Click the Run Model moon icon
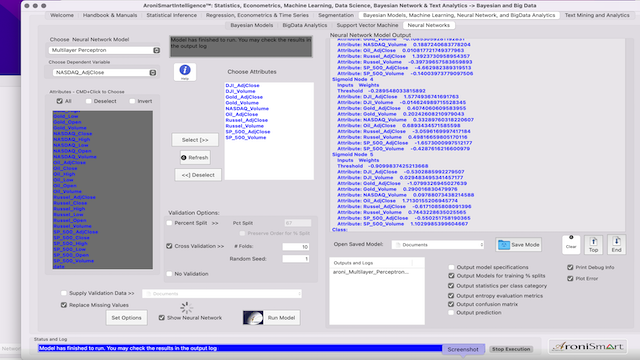 (253, 318)
